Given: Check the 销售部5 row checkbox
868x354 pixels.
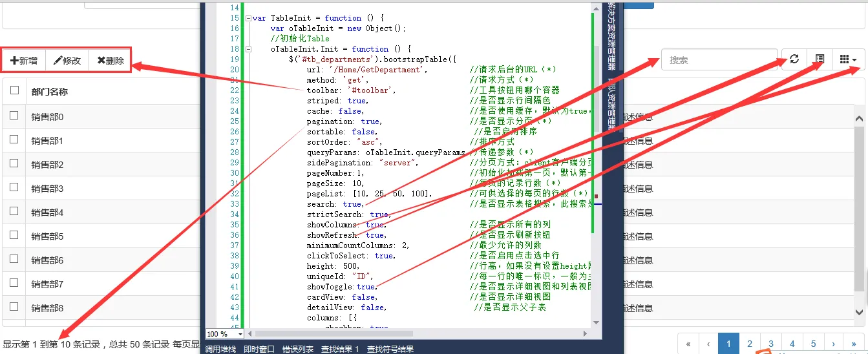Looking at the screenshot, I should [14, 236].
